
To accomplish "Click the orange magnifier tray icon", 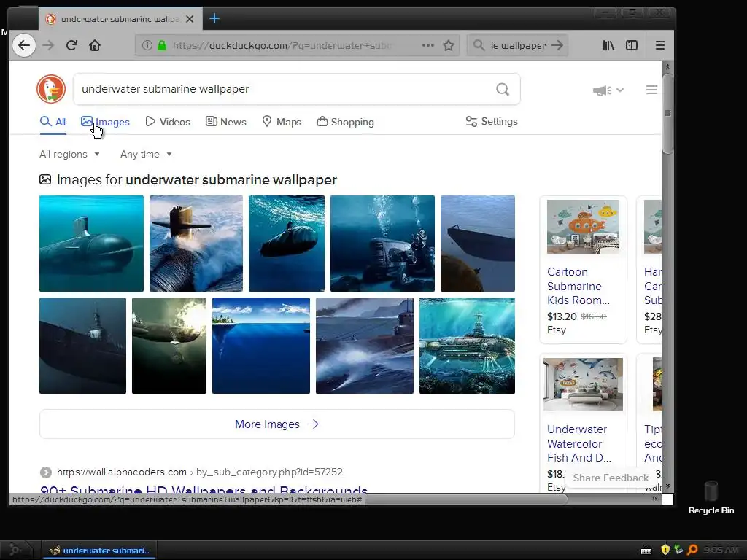I will 692,550.
